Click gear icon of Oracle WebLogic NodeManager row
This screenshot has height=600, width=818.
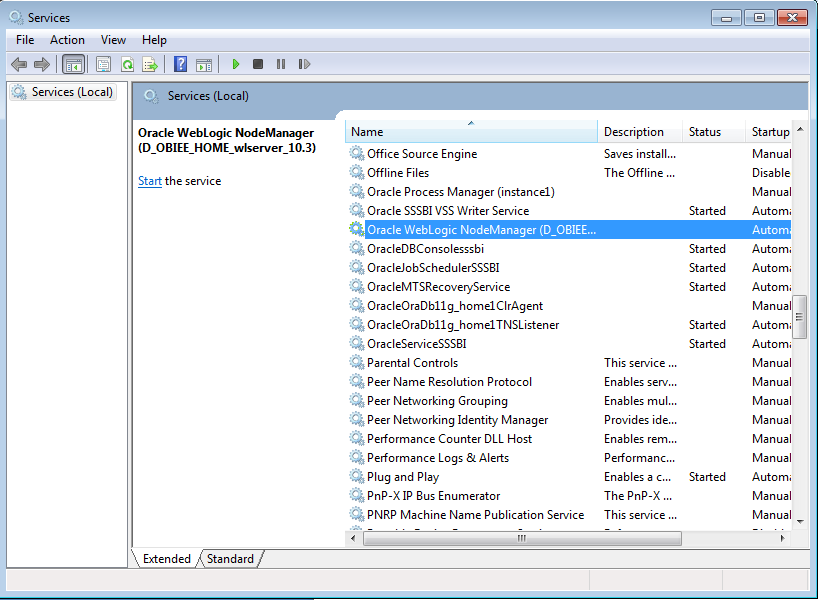[x=357, y=229]
